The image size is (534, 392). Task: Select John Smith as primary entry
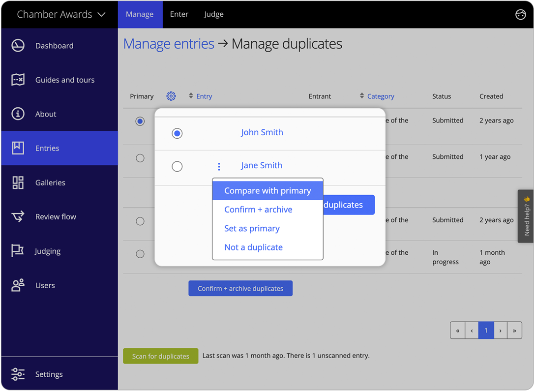[x=177, y=133]
